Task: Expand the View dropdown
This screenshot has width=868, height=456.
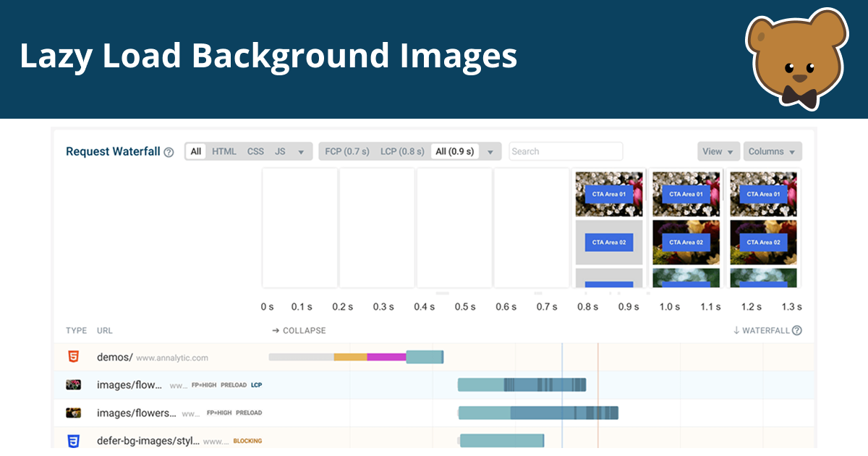Action: [x=718, y=151]
